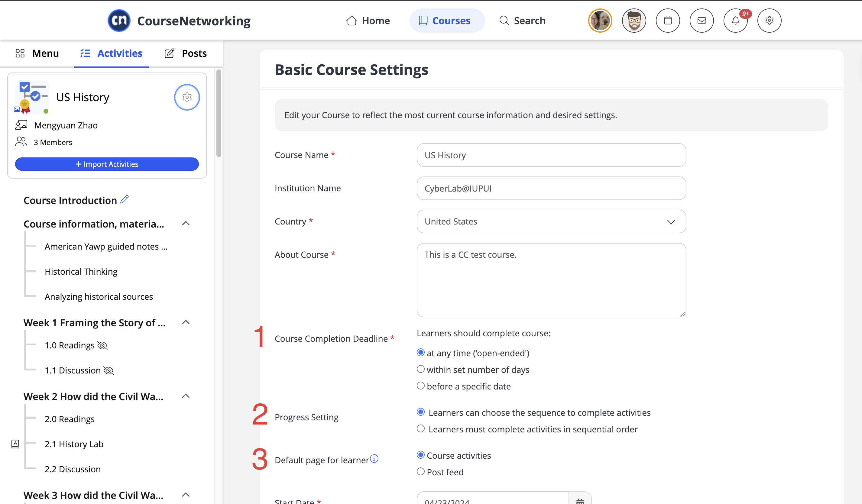
Task: Open US History course settings gear
Action: pyautogui.click(x=187, y=98)
